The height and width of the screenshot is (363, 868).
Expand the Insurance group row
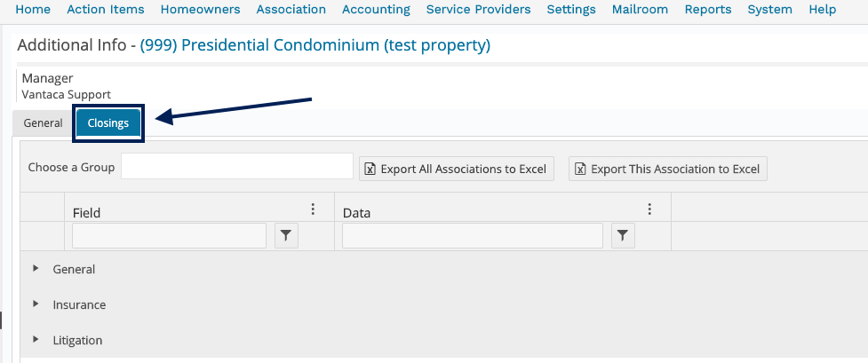36,304
